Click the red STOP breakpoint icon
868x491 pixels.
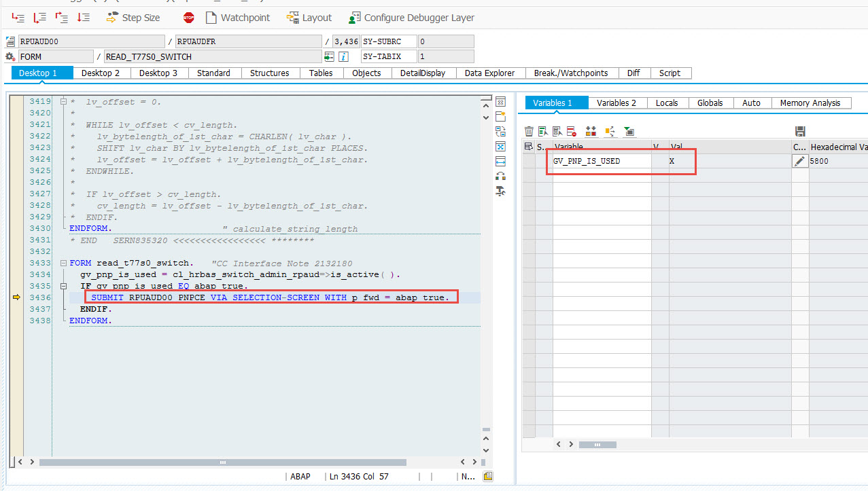pyautogui.click(x=189, y=18)
